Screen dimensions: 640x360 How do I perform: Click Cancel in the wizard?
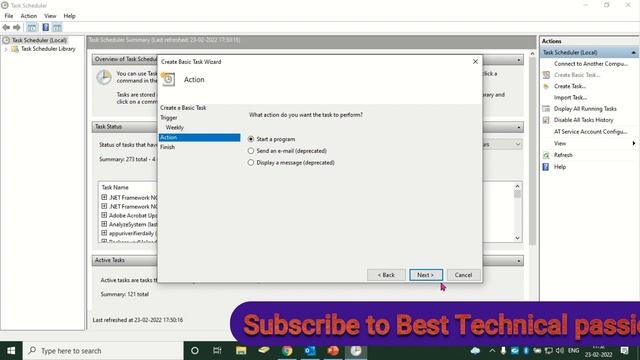[x=463, y=275]
